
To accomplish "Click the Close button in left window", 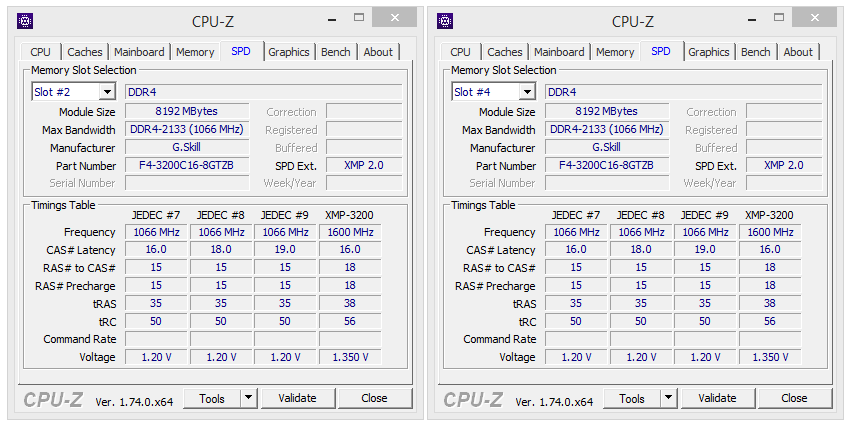I will [374, 398].
